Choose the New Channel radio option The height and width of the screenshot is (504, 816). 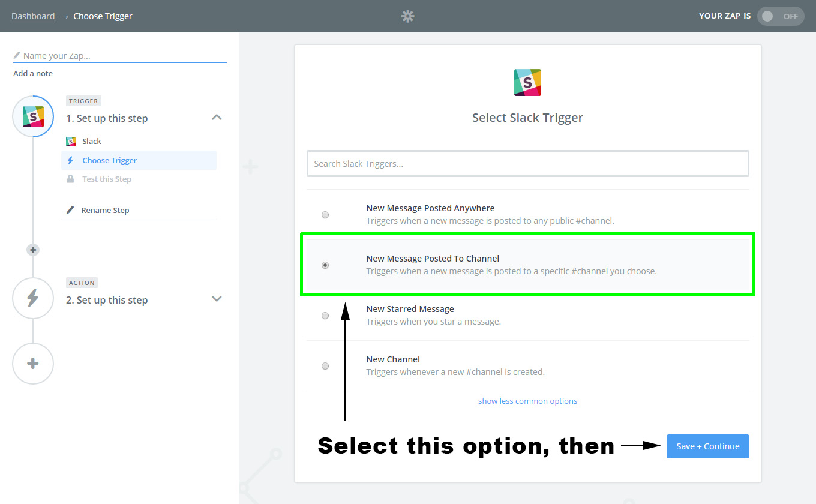[x=325, y=366]
